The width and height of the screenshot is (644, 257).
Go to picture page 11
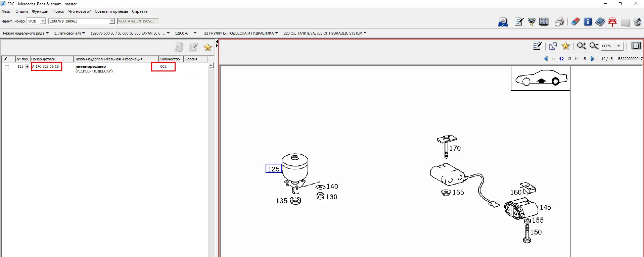point(554,59)
